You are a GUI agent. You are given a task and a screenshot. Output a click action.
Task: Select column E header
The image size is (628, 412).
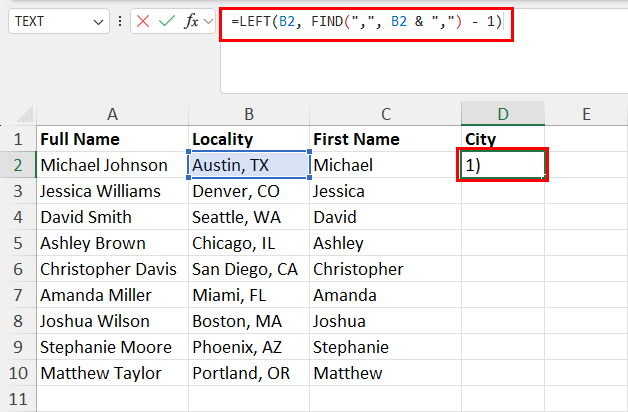tap(586, 114)
